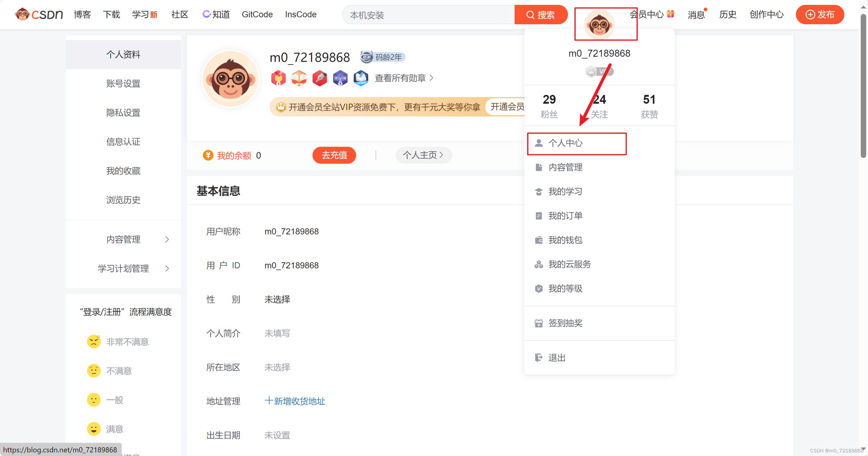Select the 非常不满意 satisfaction face

click(x=94, y=342)
